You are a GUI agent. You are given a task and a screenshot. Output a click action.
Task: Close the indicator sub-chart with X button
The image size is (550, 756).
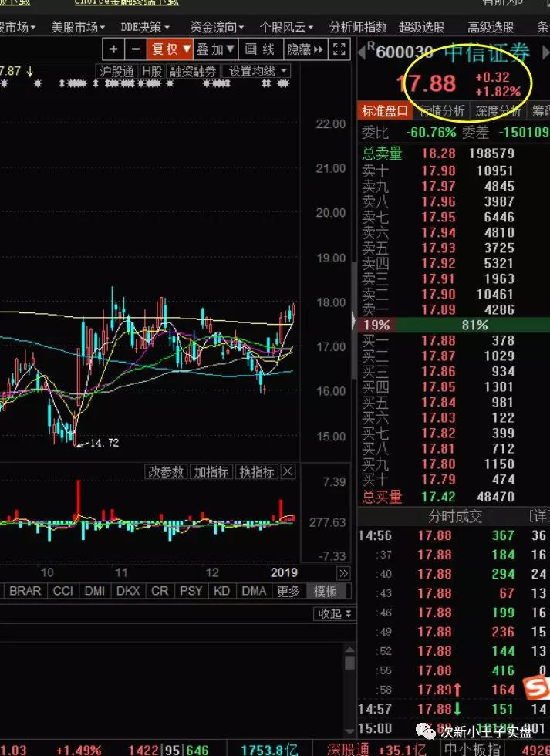tap(288, 471)
